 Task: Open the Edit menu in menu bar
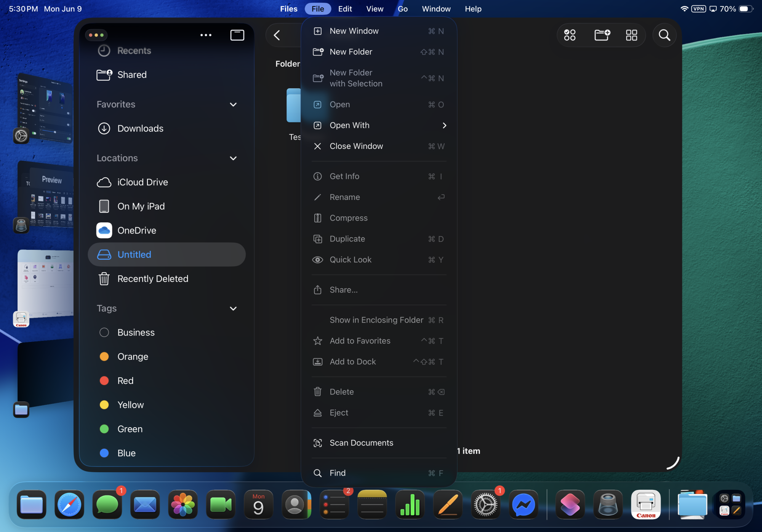click(344, 9)
